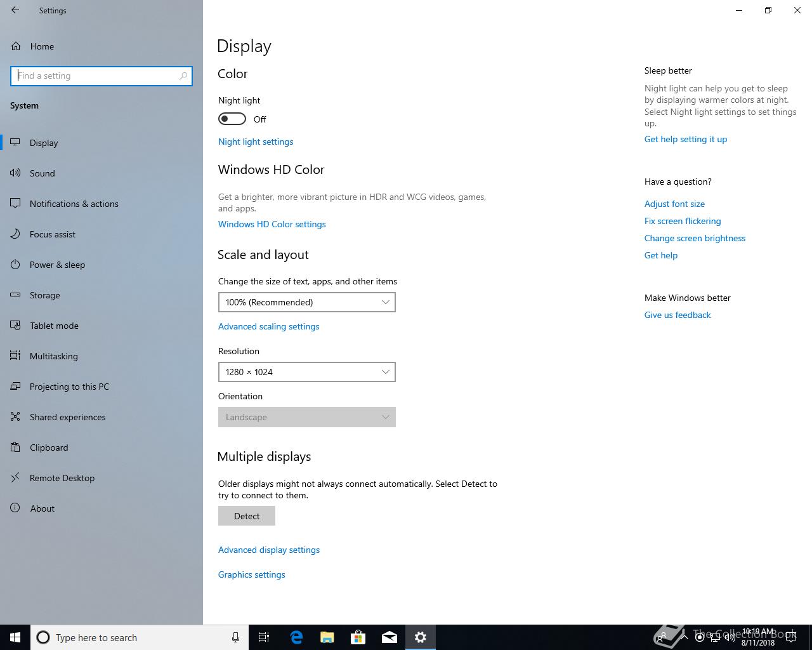Click the taskbar clock showing 8/11/2018
Image resolution: width=812 pixels, height=650 pixels.
(x=758, y=637)
